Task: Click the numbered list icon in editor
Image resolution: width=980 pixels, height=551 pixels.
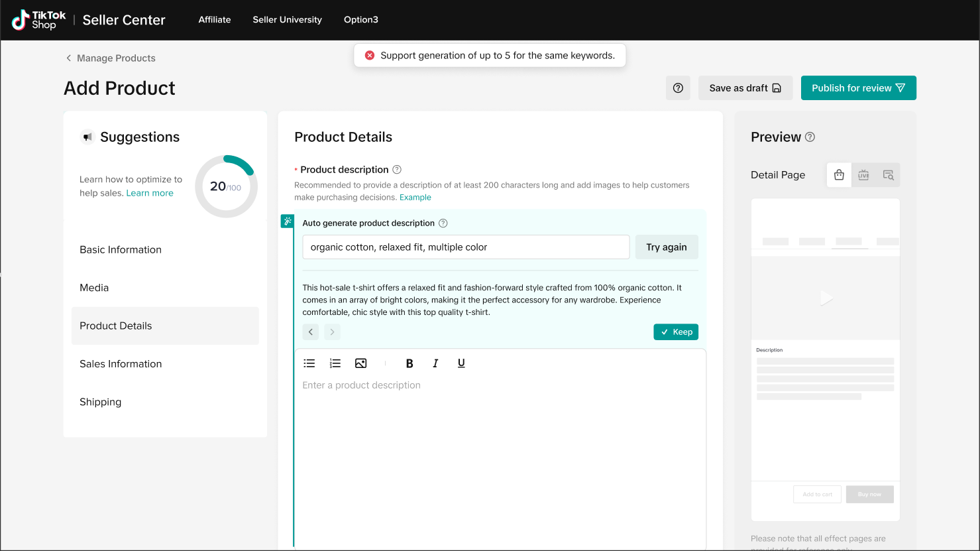Action: [335, 363]
